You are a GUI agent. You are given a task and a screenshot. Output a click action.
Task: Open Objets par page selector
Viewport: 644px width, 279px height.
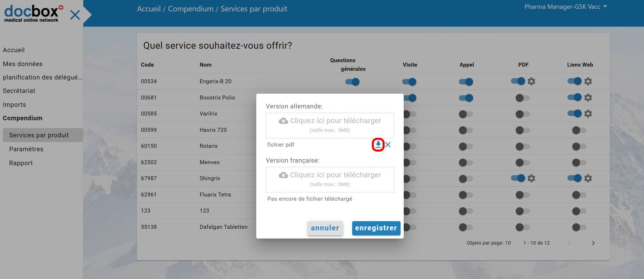[x=508, y=243]
